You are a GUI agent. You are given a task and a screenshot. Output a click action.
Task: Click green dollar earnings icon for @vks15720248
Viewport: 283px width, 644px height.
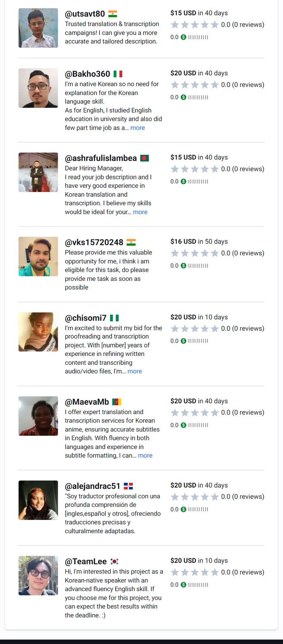coord(184,265)
